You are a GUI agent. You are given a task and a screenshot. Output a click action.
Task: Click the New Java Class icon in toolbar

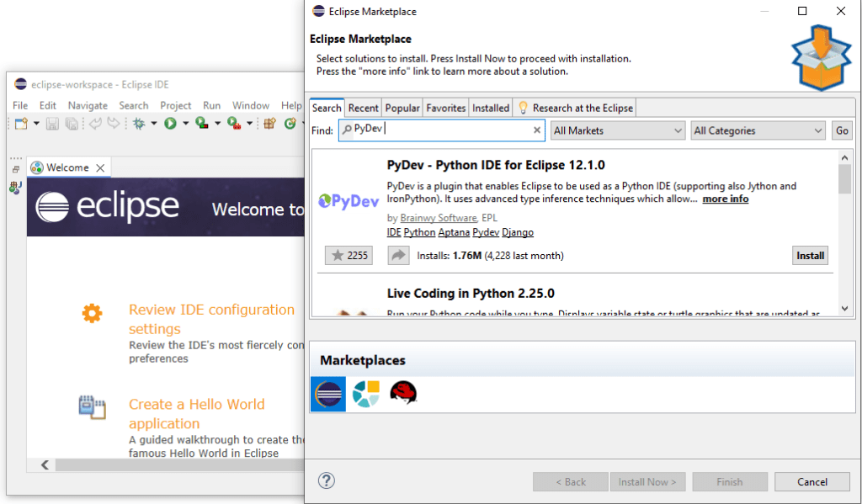click(x=290, y=124)
